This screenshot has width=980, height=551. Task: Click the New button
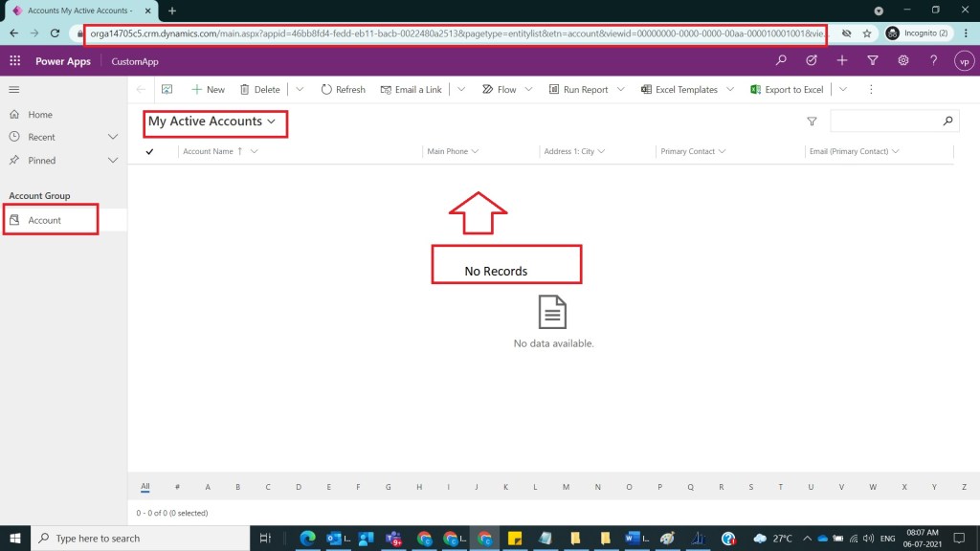tap(208, 89)
